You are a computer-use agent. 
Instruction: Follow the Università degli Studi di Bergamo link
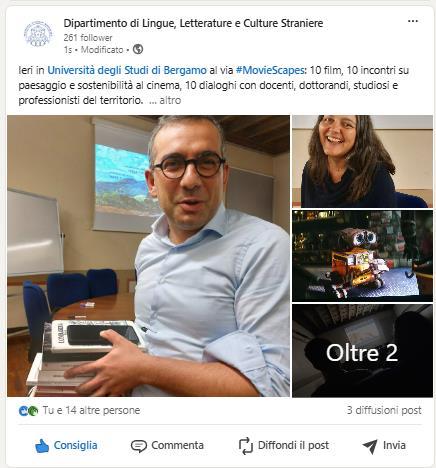pyautogui.click(x=127, y=70)
